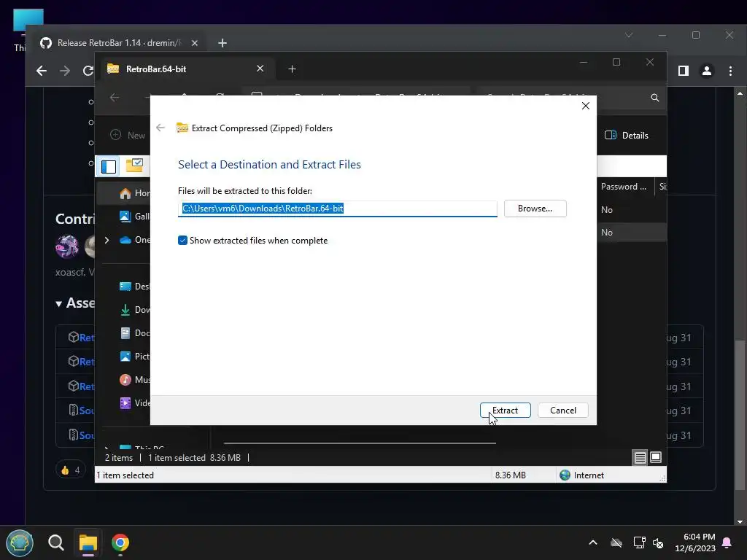
Task: Close the Extract Compressed Folders dialog
Action: pos(586,106)
